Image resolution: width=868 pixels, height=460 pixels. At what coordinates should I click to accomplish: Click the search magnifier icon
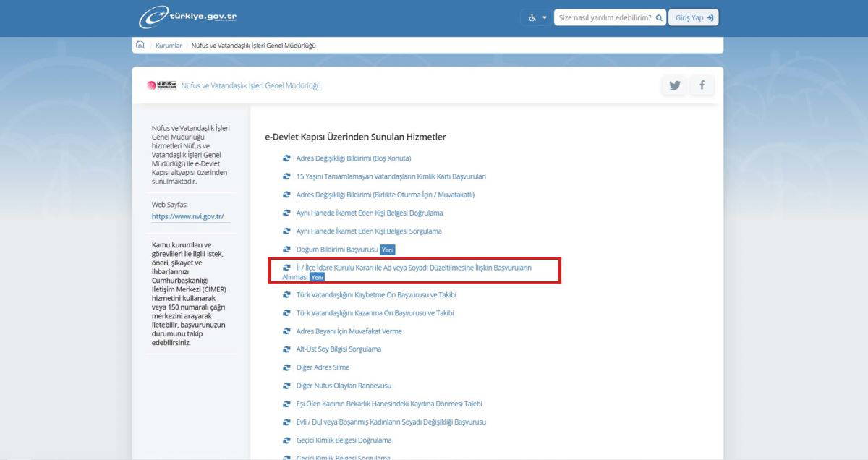659,17
